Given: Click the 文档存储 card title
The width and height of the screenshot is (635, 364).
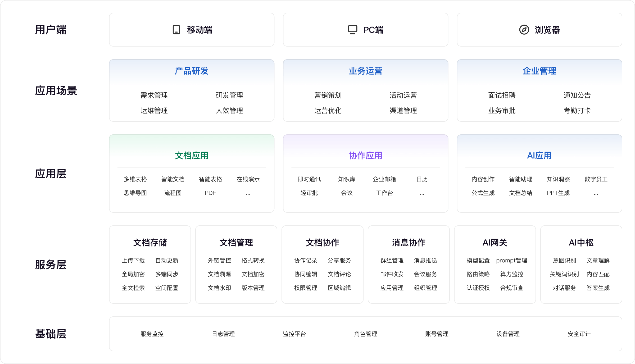Looking at the screenshot, I should (150, 243).
